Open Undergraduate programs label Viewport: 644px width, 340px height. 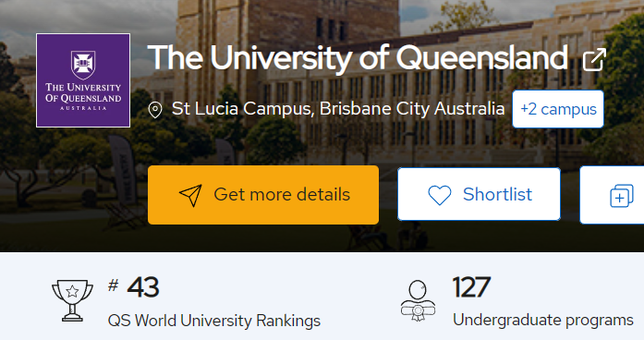[x=543, y=320]
